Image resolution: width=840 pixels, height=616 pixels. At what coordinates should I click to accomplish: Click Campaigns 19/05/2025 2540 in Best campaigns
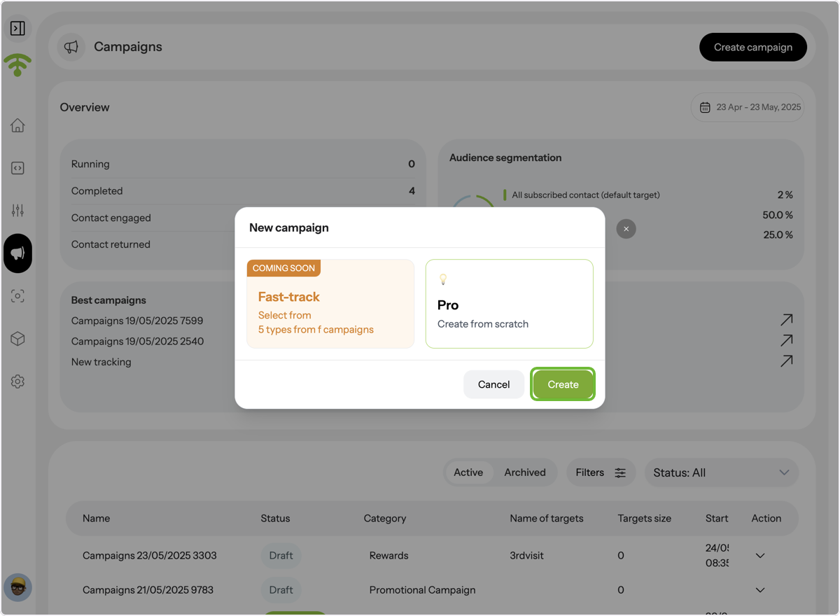(x=138, y=342)
